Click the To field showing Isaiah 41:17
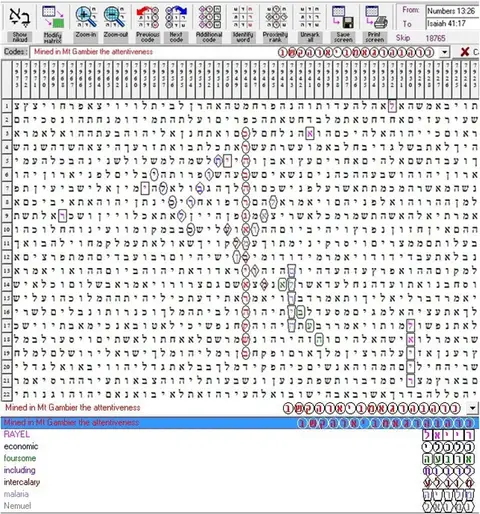The height and width of the screenshot is (514, 480). tap(452, 24)
